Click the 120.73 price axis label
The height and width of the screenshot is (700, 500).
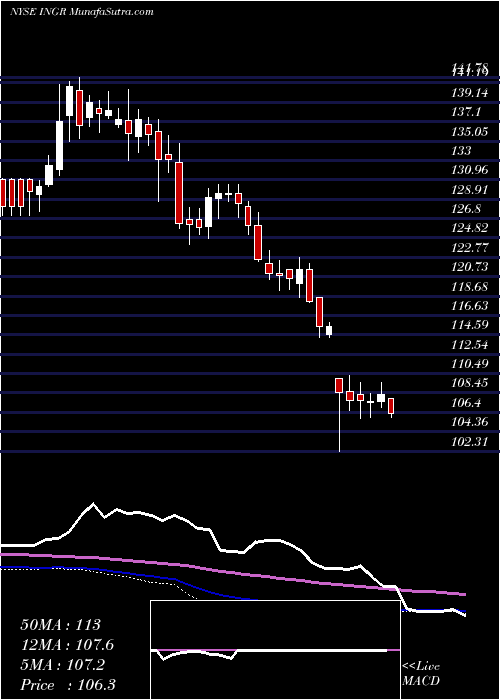tap(469, 267)
